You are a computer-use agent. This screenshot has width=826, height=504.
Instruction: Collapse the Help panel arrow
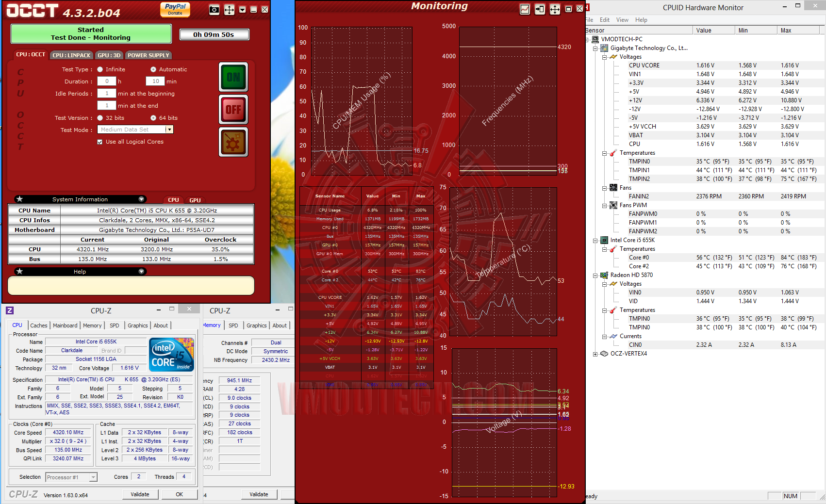(x=141, y=272)
